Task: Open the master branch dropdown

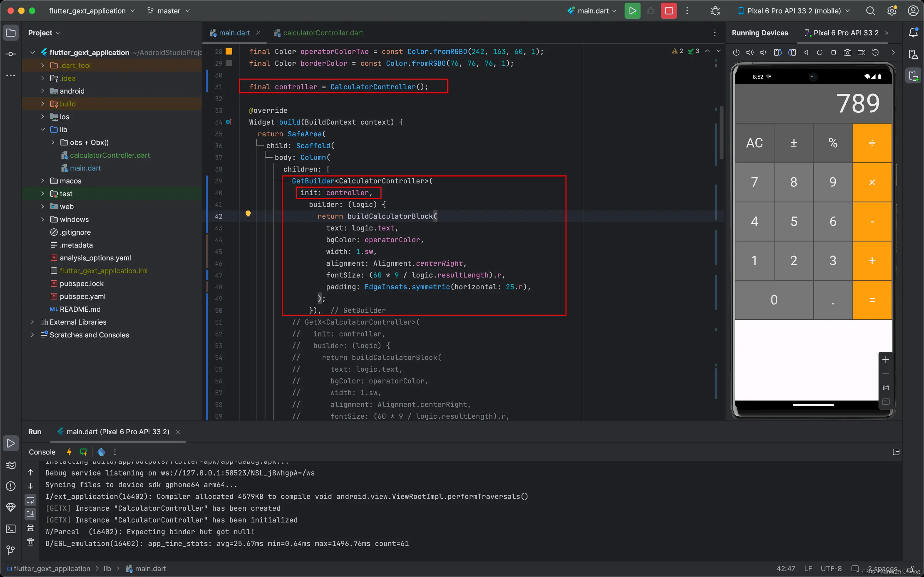Action: pyautogui.click(x=169, y=11)
